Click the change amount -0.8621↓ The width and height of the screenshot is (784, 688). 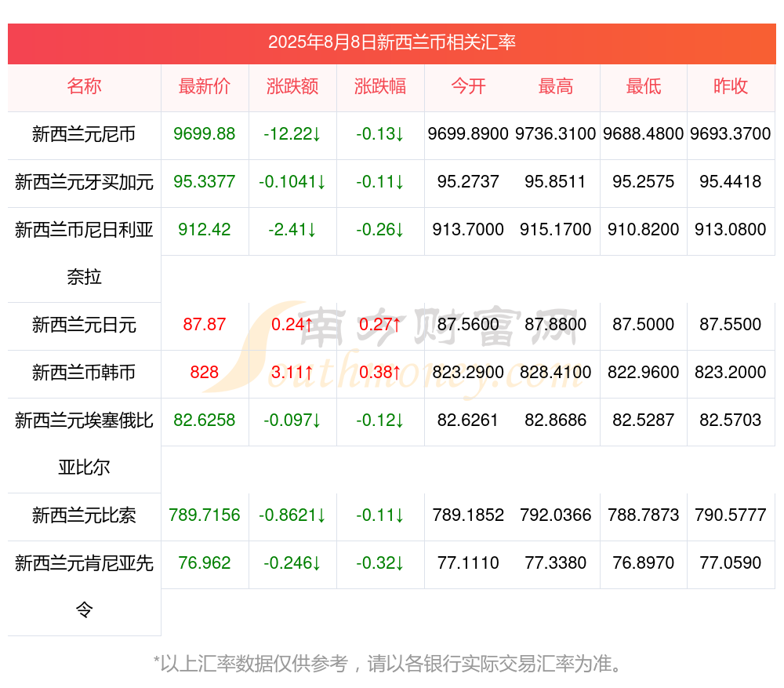292,515
